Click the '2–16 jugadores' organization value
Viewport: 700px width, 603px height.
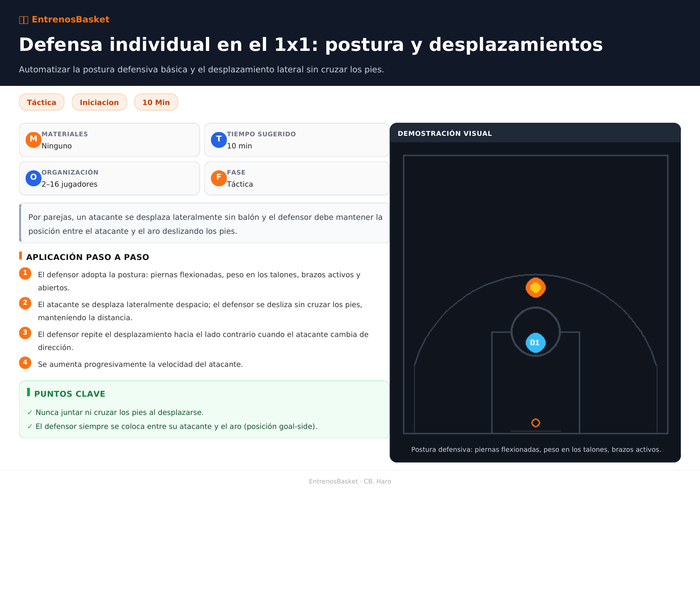[x=70, y=184]
